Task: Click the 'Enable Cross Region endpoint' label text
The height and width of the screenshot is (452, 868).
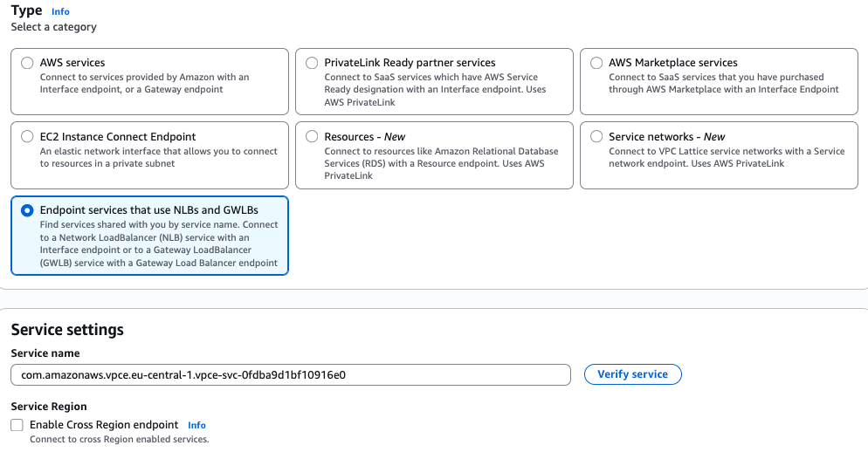Action: pyautogui.click(x=104, y=425)
